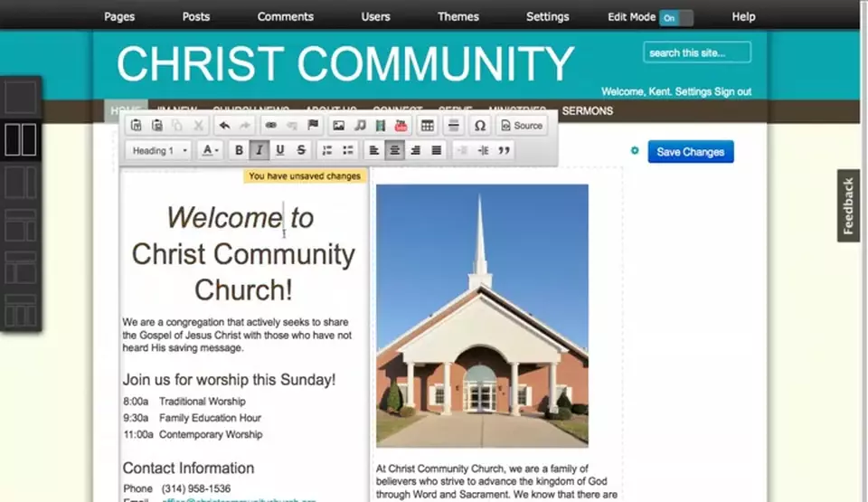Go to the Sermons navigation tab
This screenshot has height=502, width=868.
click(588, 111)
